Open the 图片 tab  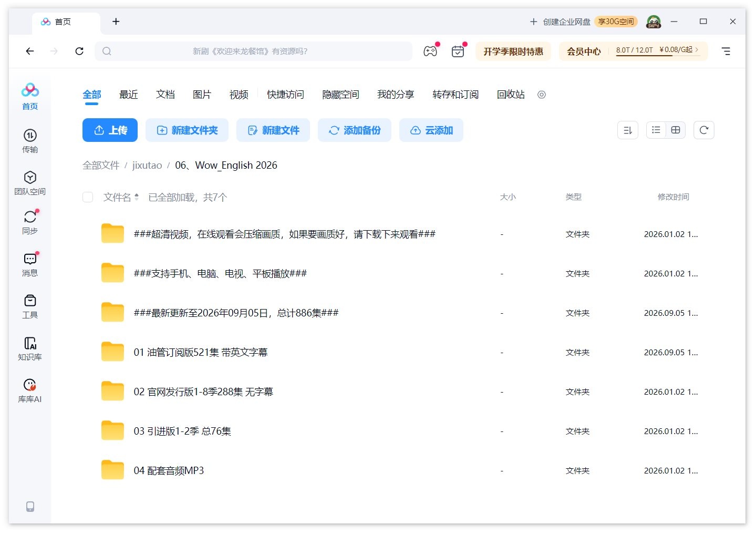[x=202, y=95]
